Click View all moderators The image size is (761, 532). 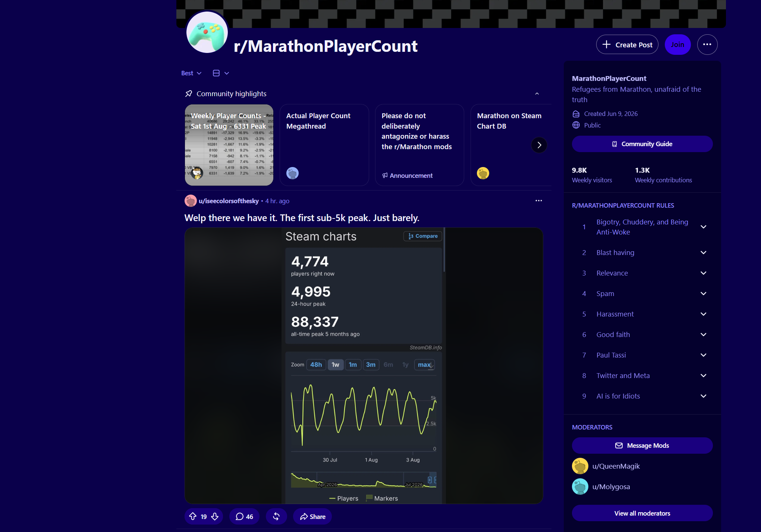point(642,513)
